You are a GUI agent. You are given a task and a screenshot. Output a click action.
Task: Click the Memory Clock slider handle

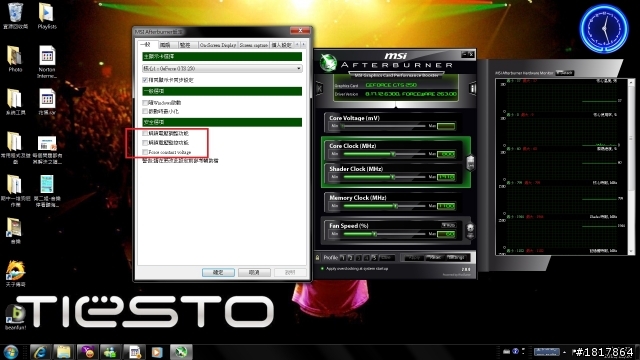tap(396, 206)
